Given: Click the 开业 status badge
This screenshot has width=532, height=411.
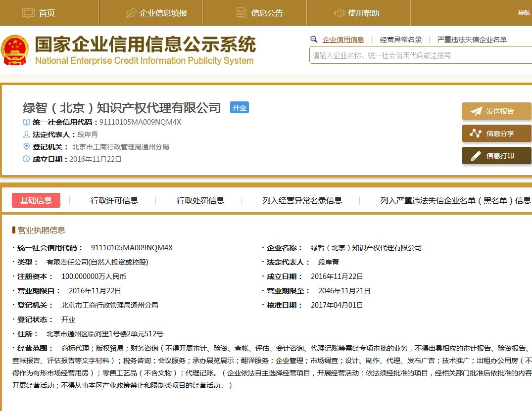Looking at the screenshot, I should (x=240, y=107).
